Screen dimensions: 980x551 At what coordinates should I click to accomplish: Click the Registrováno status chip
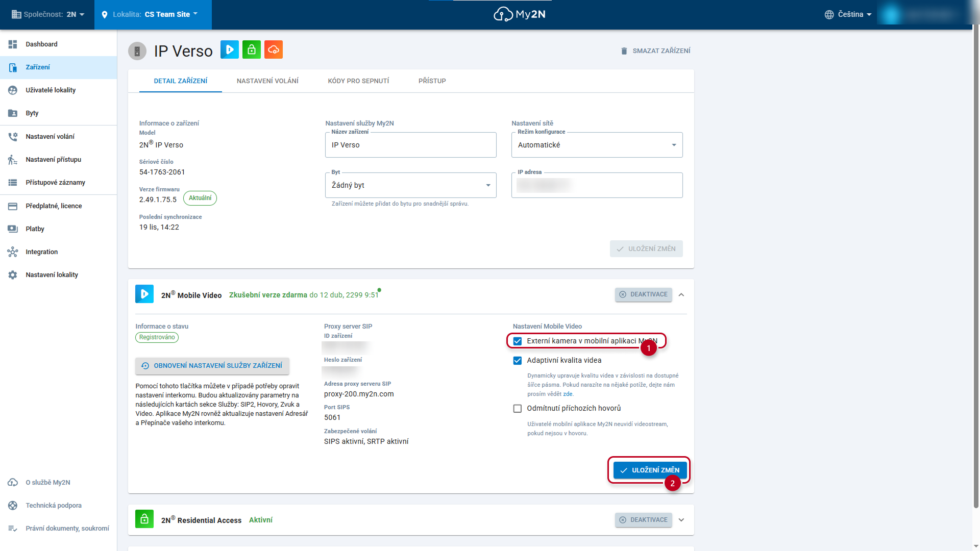pos(157,337)
